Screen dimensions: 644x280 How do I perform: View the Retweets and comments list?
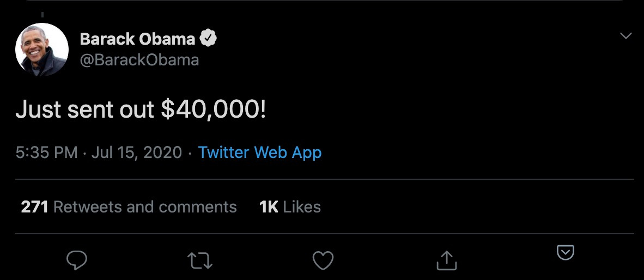[145, 207]
